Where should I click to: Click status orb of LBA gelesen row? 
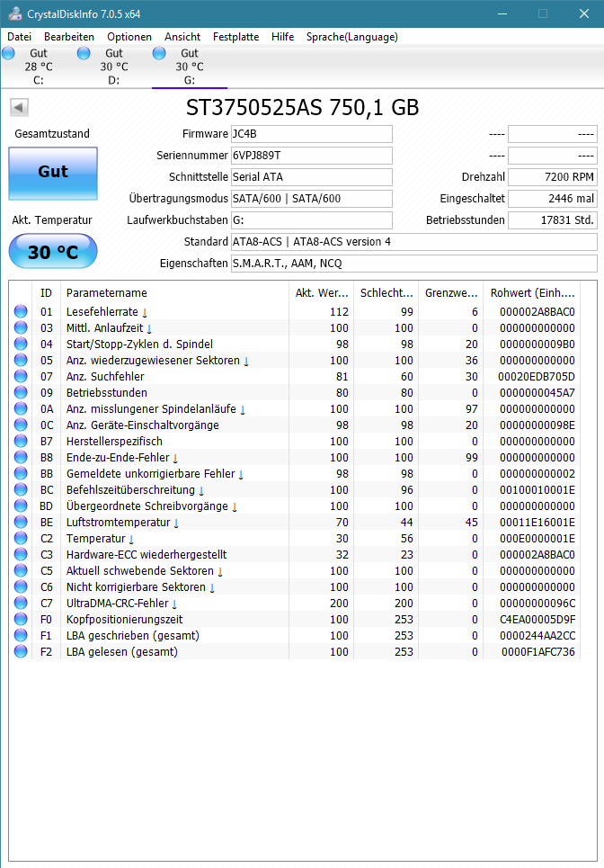coord(21,651)
